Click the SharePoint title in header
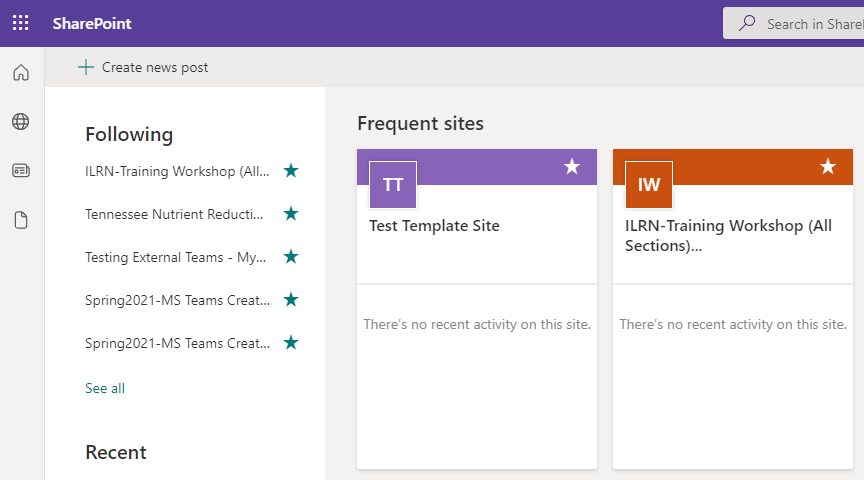 pos(92,23)
